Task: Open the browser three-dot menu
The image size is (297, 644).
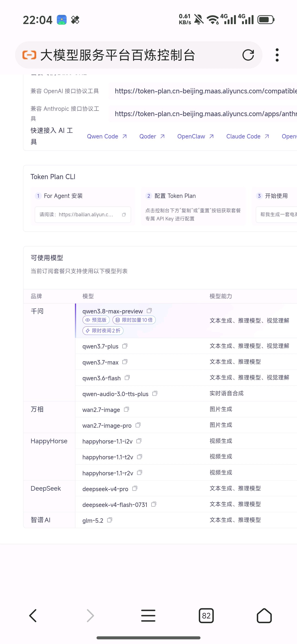Action: (277, 55)
